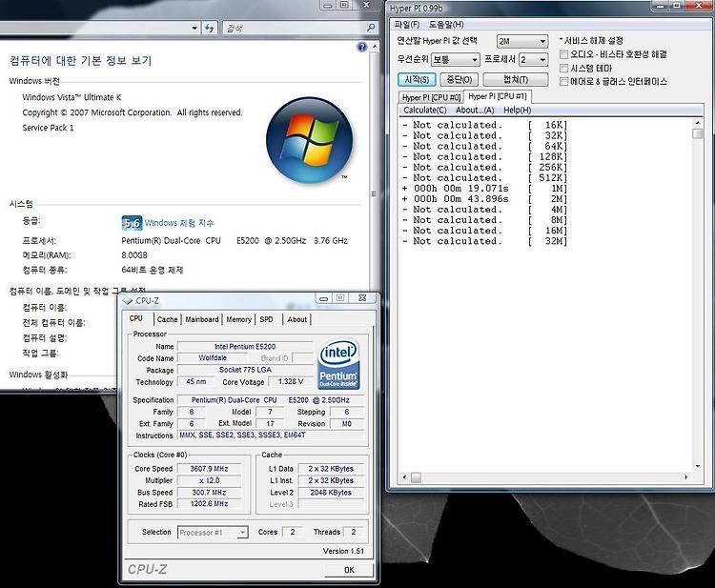Open the Help(H) menu in Hyper PI
The height and width of the screenshot is (588, 715).
click(x=517, y=110)
